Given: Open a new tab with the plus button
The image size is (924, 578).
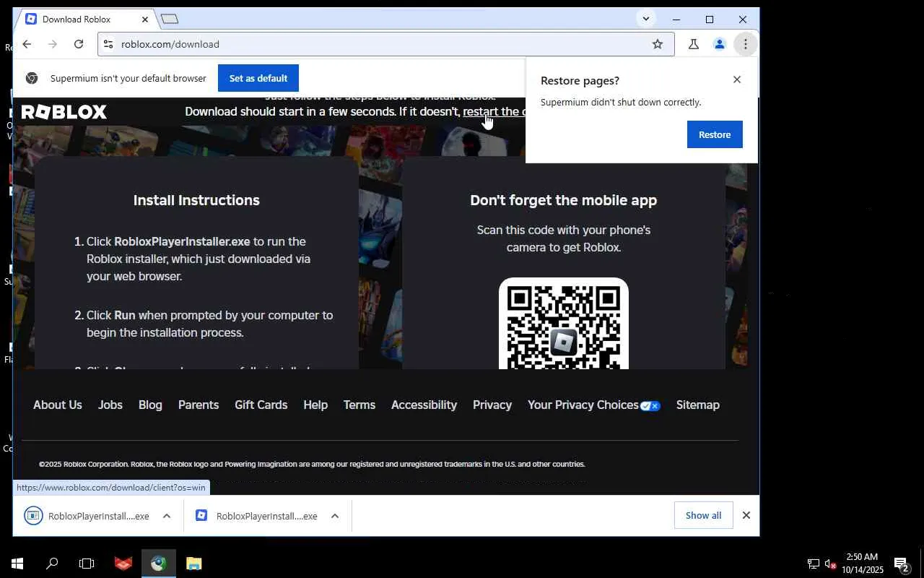Looking at the screenshot, I should pyautogui.click(x=170, y=19).
